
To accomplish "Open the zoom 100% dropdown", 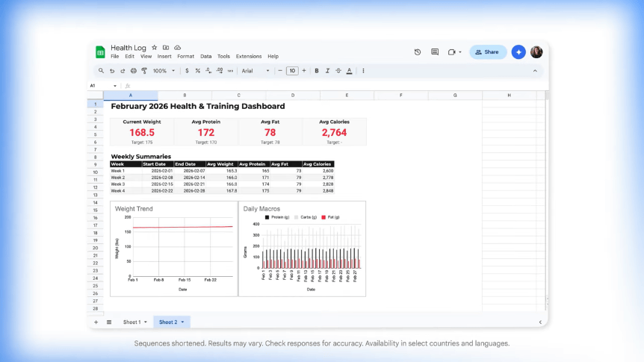I will [164, 71].
